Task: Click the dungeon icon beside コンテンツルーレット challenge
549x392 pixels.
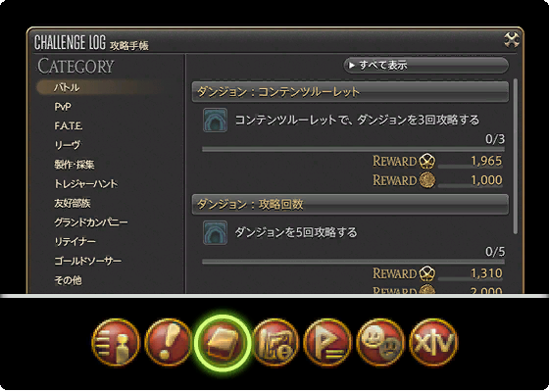Action: 215,120
